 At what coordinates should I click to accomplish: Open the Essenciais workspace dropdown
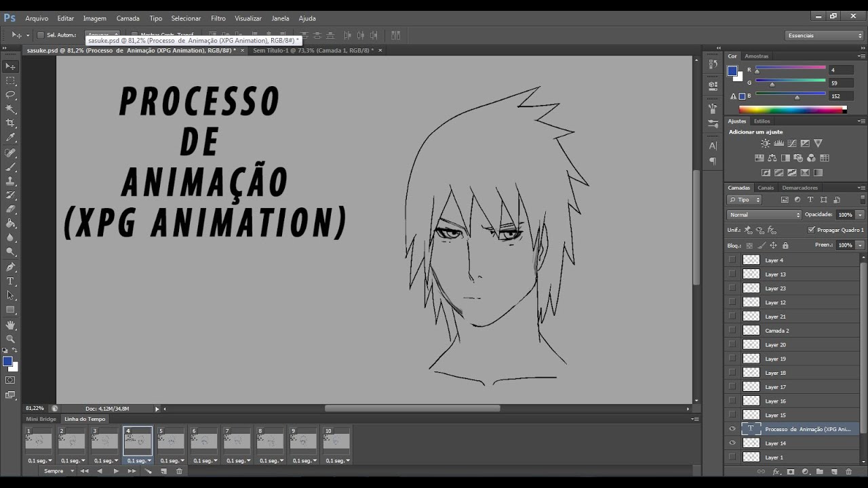[825, 35]
